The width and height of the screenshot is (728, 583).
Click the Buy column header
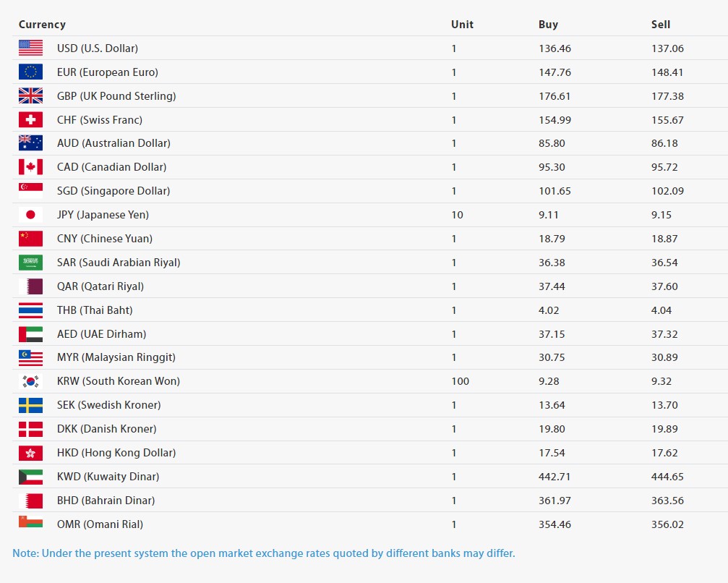tap(548, 25)
